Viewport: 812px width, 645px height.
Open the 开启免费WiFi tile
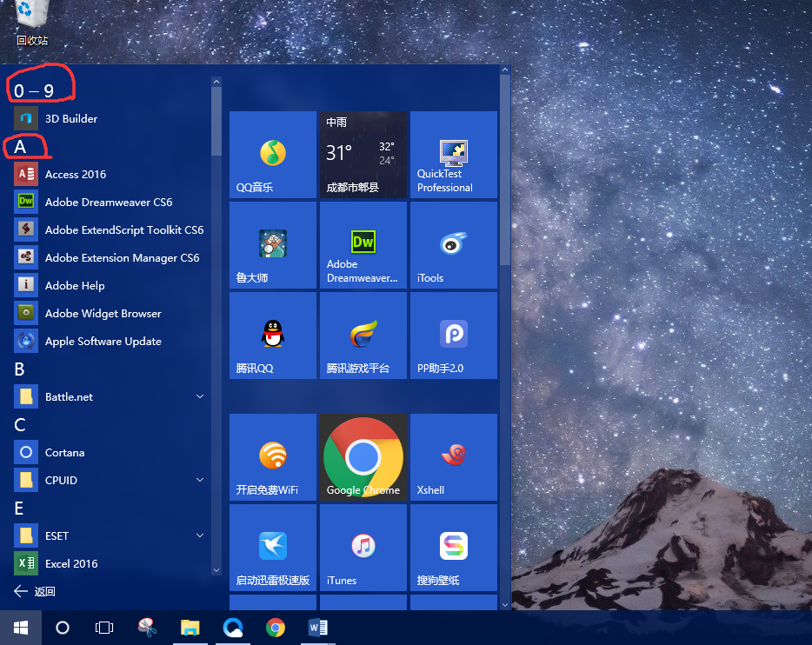[x=273, y=457]
